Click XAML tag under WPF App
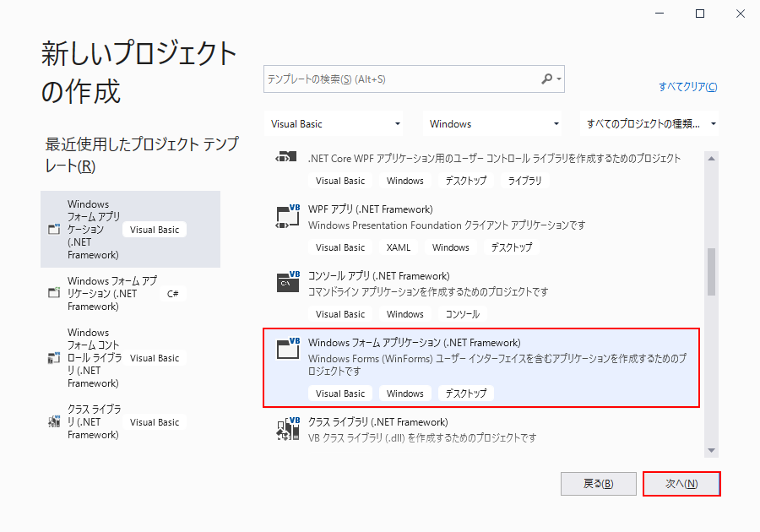Screen dimensions: 760x532 click(399, 247)
